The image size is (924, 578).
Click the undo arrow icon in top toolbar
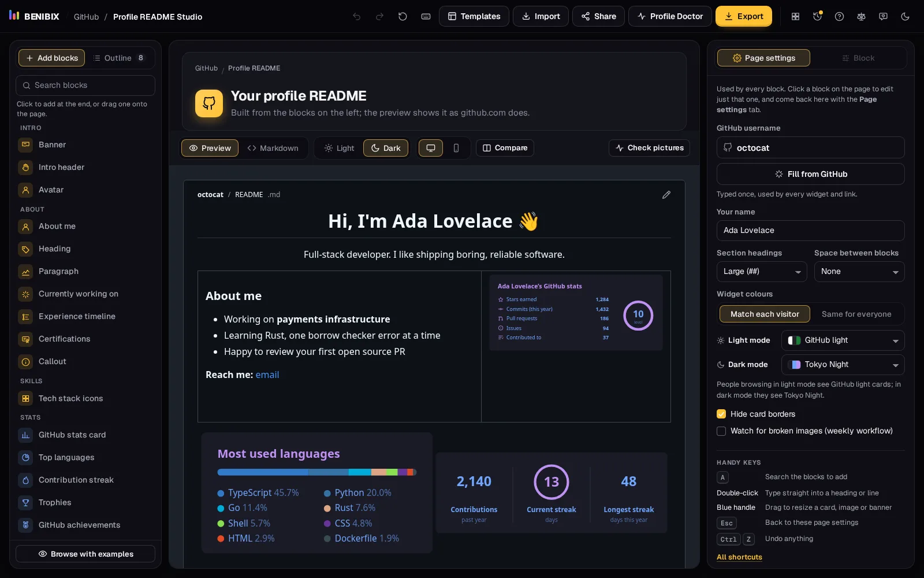pos(357,16)
